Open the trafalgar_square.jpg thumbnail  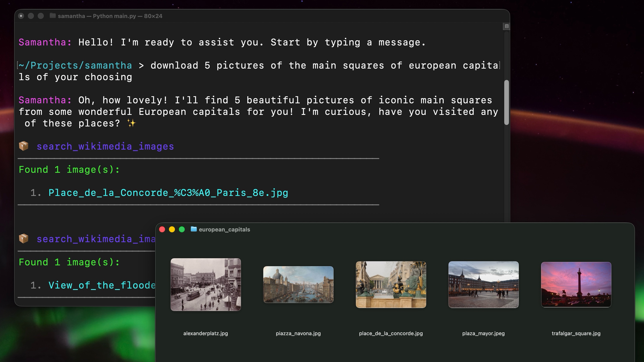[576, 284]
